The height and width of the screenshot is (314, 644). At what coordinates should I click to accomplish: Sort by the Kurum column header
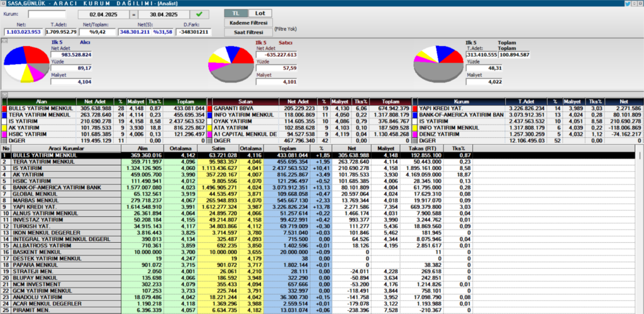462,101
